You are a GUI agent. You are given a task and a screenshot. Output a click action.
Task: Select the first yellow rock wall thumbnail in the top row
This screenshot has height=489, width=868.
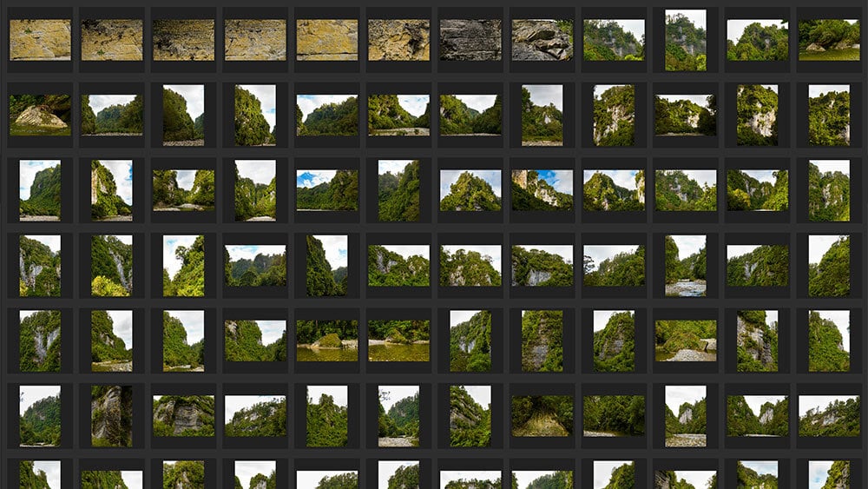tap(40, 40)
